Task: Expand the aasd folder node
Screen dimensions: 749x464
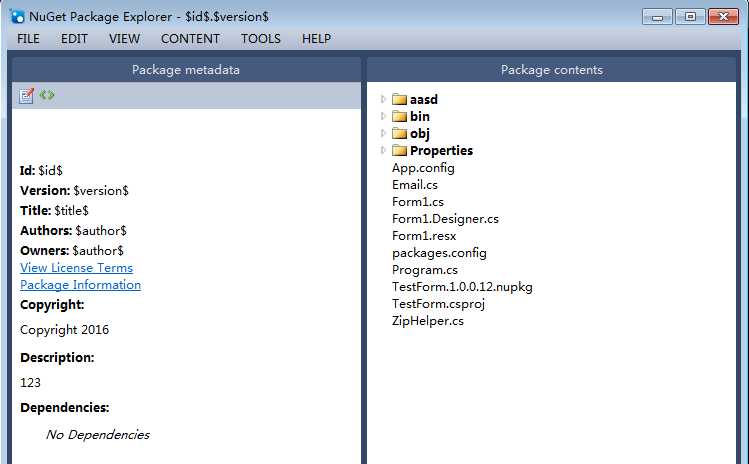Action: [383, 99]
